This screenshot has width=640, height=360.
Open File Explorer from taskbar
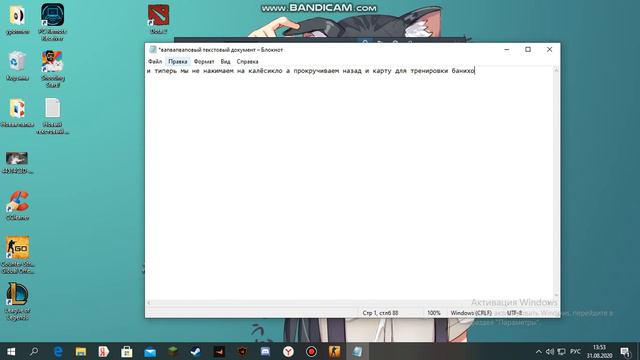point(81,351)
